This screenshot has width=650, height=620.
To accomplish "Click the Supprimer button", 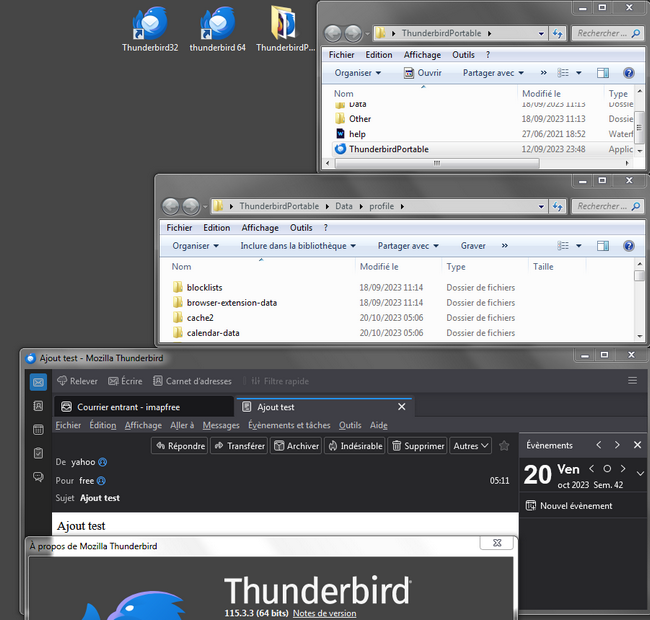I will [417, 446].
